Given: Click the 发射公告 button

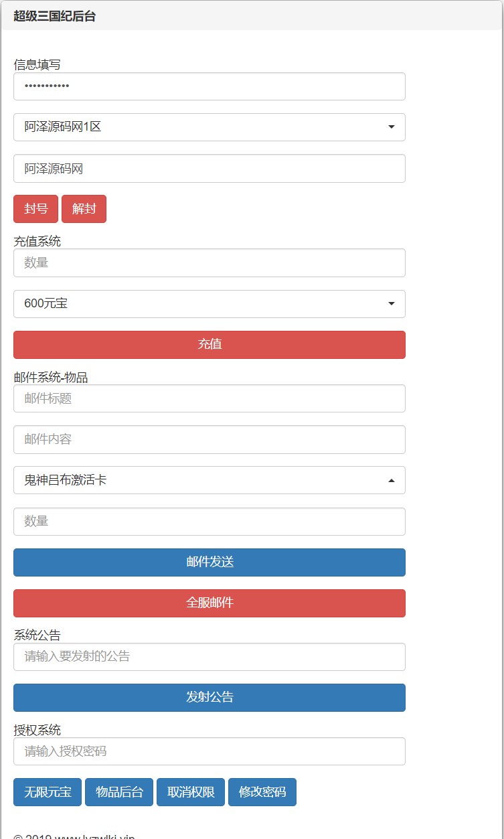Looking at the screenshot, I should (x=209, y=698).
